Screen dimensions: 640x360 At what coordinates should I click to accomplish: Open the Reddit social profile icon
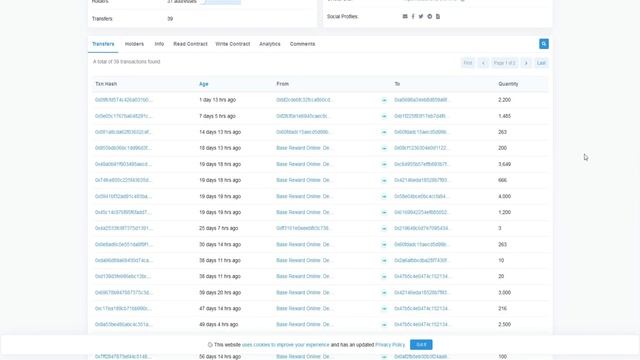pos(429,16)
